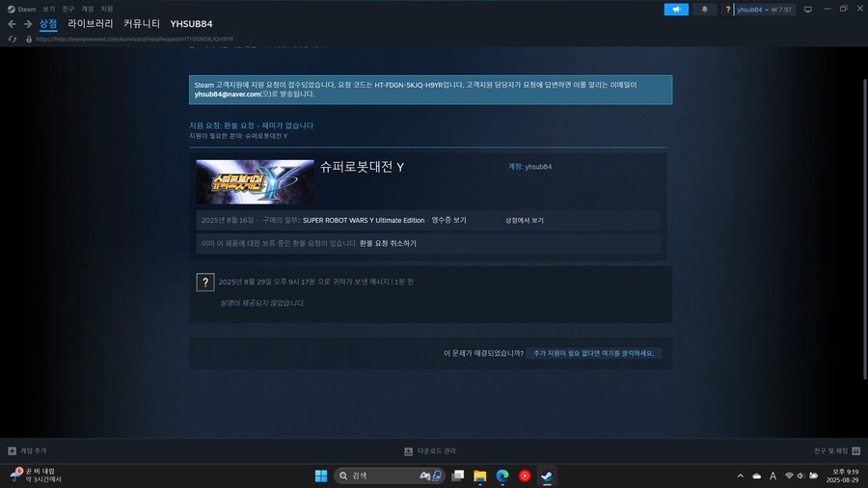Image resolution: width=868 pixels, height=488 pixels.
Task: Click the 지원 요청: 환불 요청 heading
Action: (252, 125)
